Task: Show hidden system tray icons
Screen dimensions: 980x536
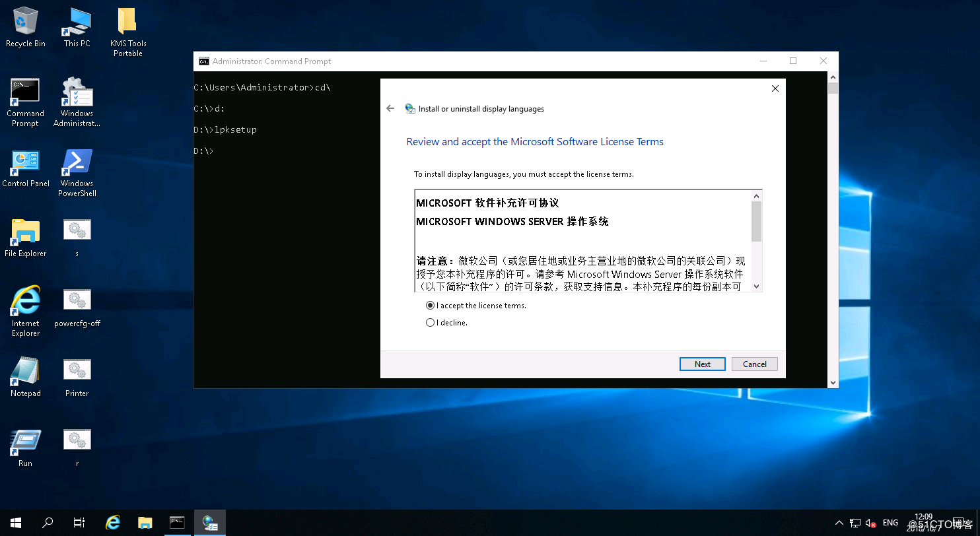Action: 839,523
